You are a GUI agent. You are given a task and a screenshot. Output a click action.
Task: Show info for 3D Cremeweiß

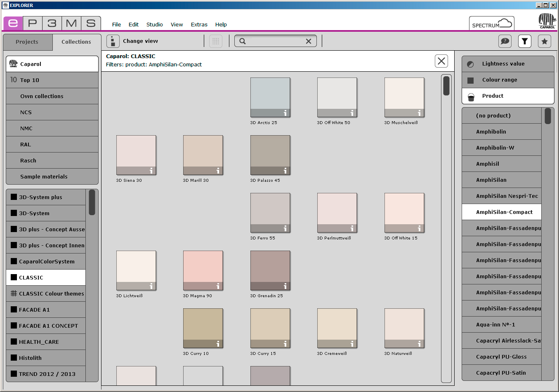(x=352, y=344)
